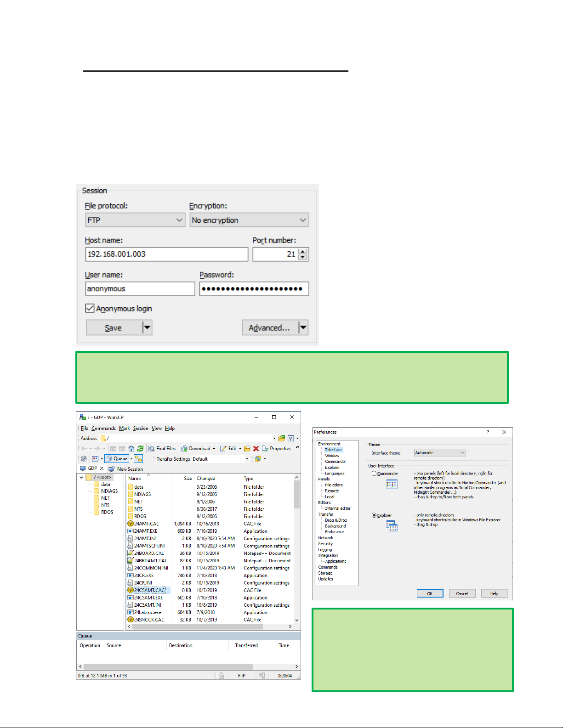Screen dimensions: 563x728
Task: Open the Interface theme dropdown
Action: point(440,453)
